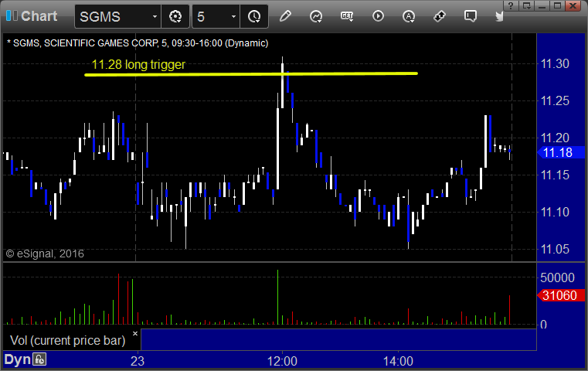Click the Twitter bird icon

[x=499, y=16]
